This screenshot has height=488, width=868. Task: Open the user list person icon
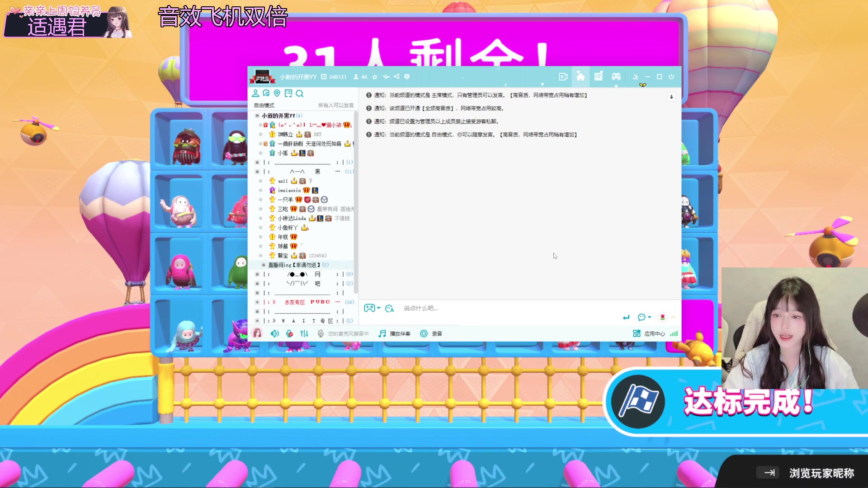[255, 93]
